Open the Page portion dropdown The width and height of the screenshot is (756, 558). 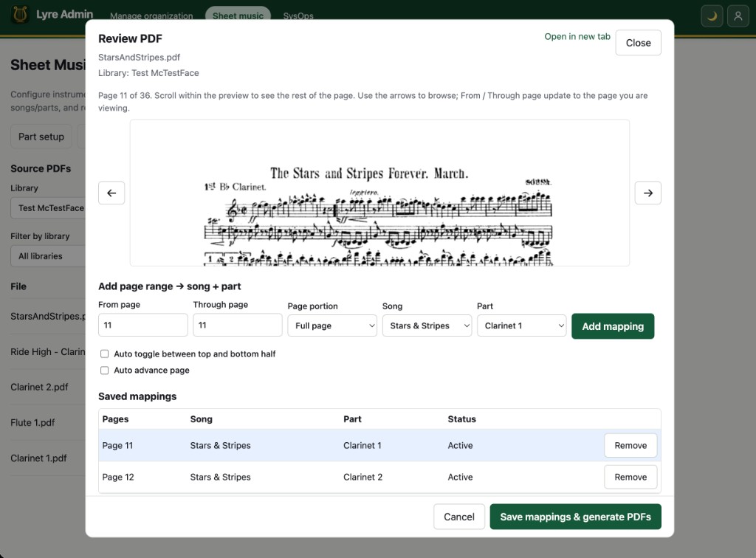(332, 325)
